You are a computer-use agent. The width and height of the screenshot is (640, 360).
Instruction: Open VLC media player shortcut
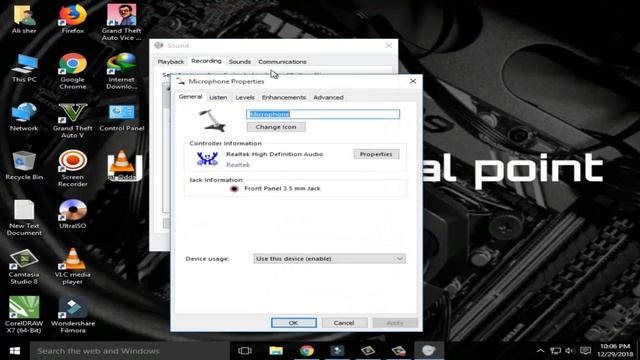pos(73,267)
